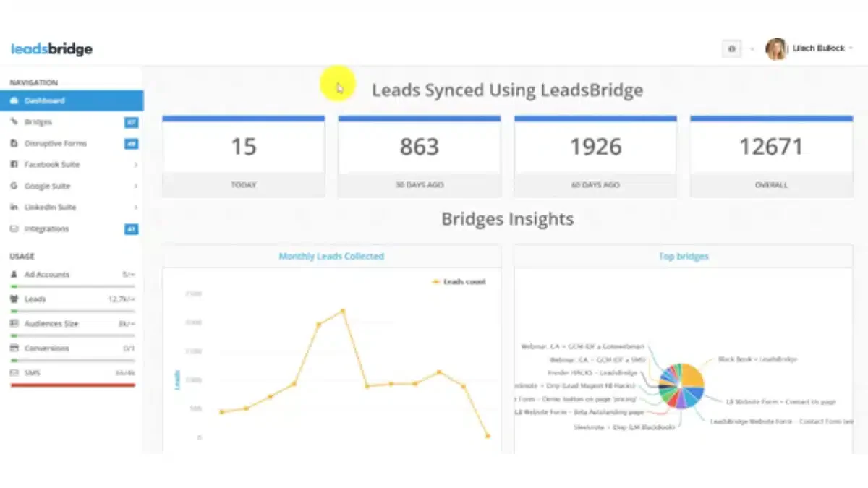Click the TODAY leads card showing 15

[243, 155]
